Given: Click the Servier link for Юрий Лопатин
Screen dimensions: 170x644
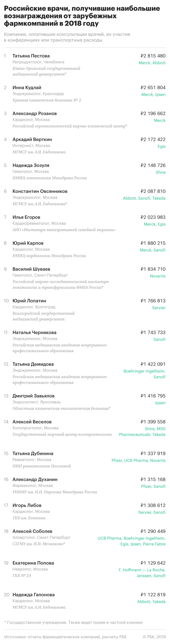Looking at the screenshot, I should [x=159, y=308].
